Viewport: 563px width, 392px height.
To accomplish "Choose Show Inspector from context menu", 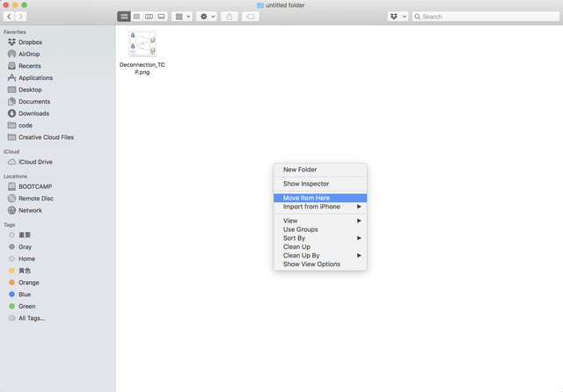I will tap(320, 184).
